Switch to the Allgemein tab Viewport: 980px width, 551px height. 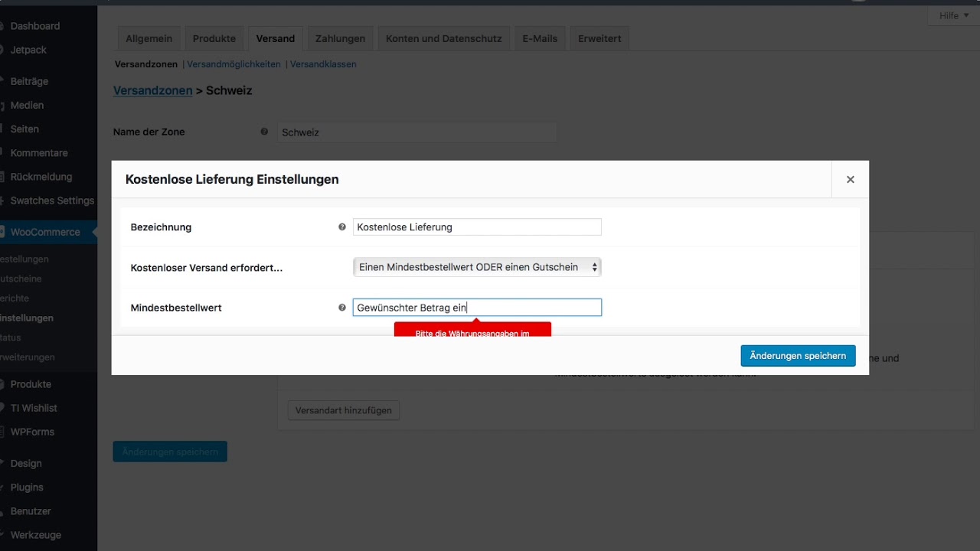pyautogui.click(x=149, y=38)
